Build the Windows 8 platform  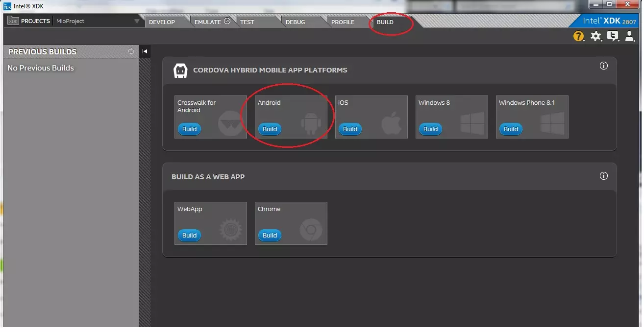point(430,129)
